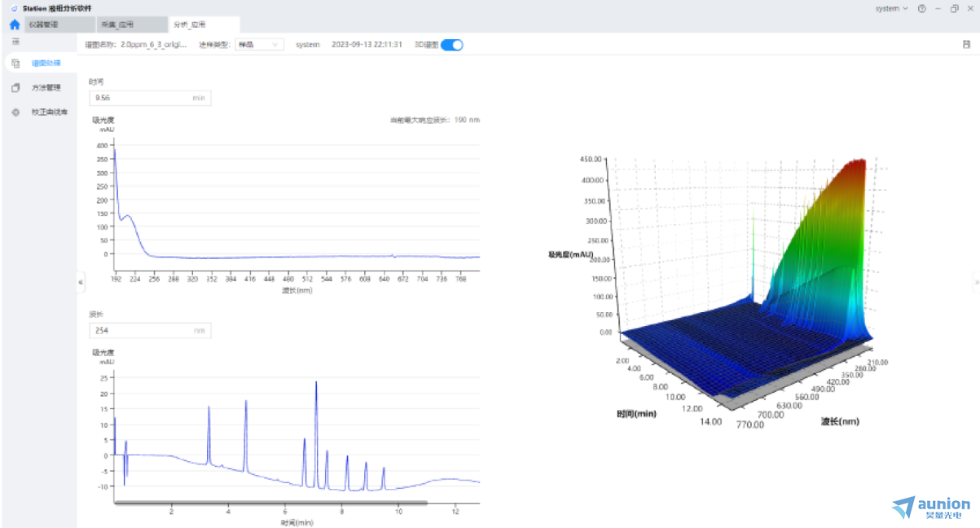This screenshot has width=980, height=528.
Task: Click the 谱图处理 sidebar icon
Action: (x=15, y=64)
